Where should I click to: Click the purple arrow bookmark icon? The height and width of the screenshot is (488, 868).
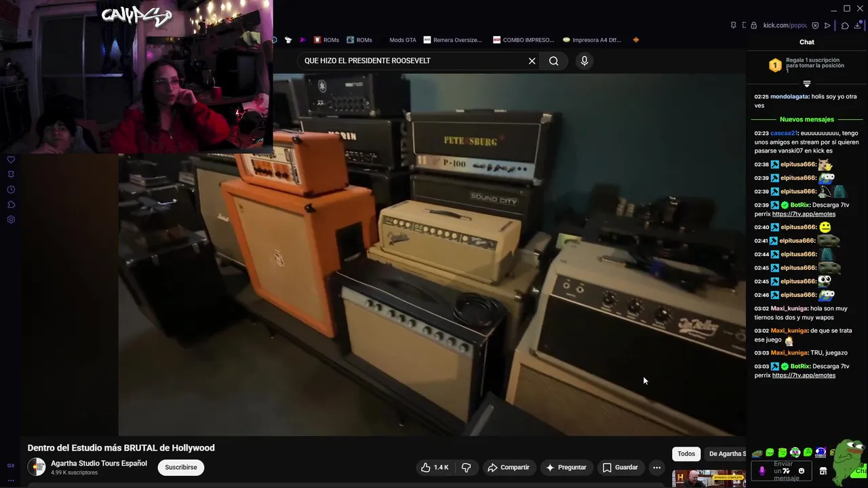pyautogui.click(x=302, y=40)
